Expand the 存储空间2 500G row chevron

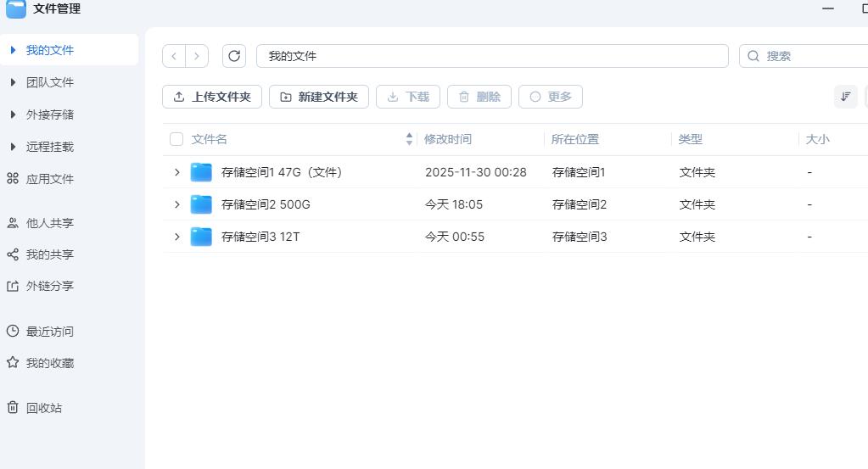pyautogui.click(x=177, y=204)
